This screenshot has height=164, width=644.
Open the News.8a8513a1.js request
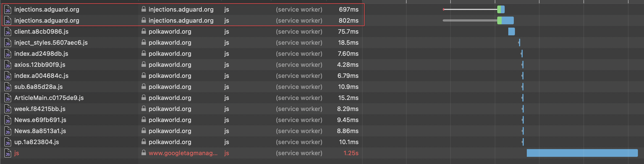coord(40,131)
